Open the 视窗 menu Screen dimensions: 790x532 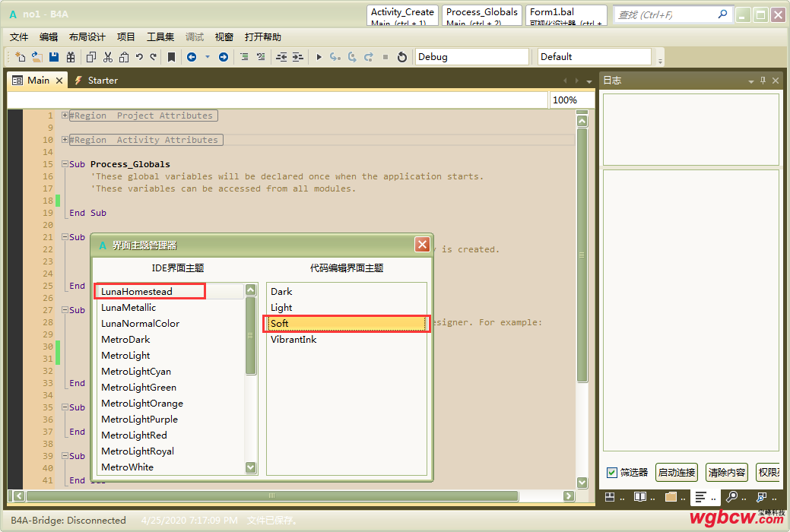(224, 36)
